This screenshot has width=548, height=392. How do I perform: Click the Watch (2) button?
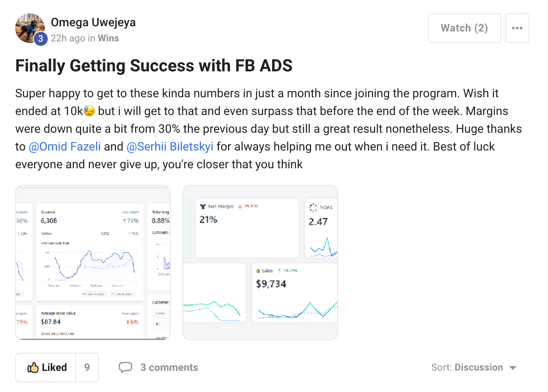[x=464, y=28]
